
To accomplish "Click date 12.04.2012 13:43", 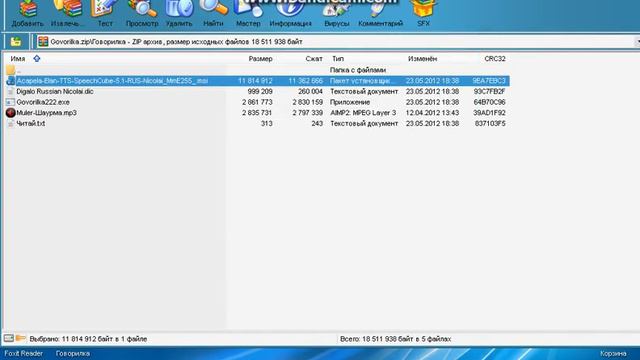I will tap(432, 113).
